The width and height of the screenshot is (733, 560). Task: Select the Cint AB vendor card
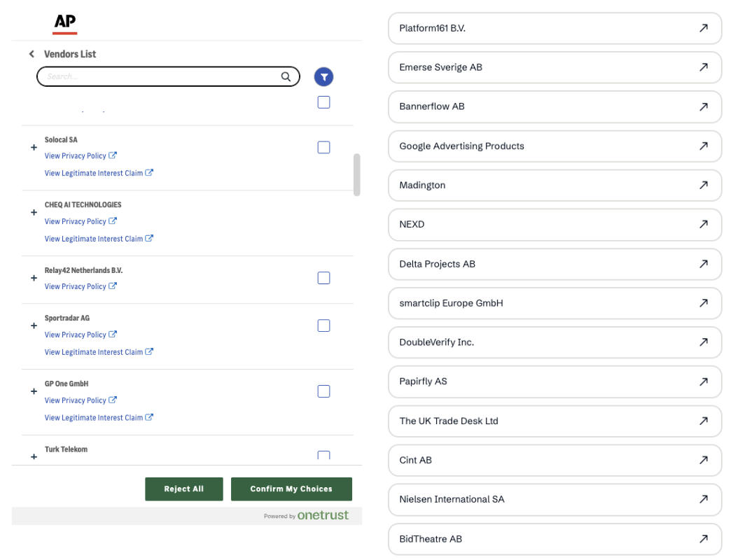click(555, 460)
